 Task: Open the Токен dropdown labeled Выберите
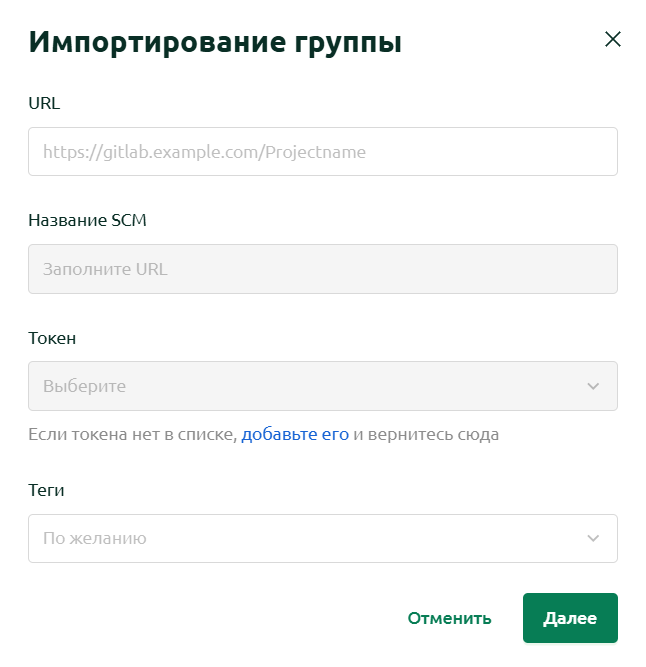[323, 386]
